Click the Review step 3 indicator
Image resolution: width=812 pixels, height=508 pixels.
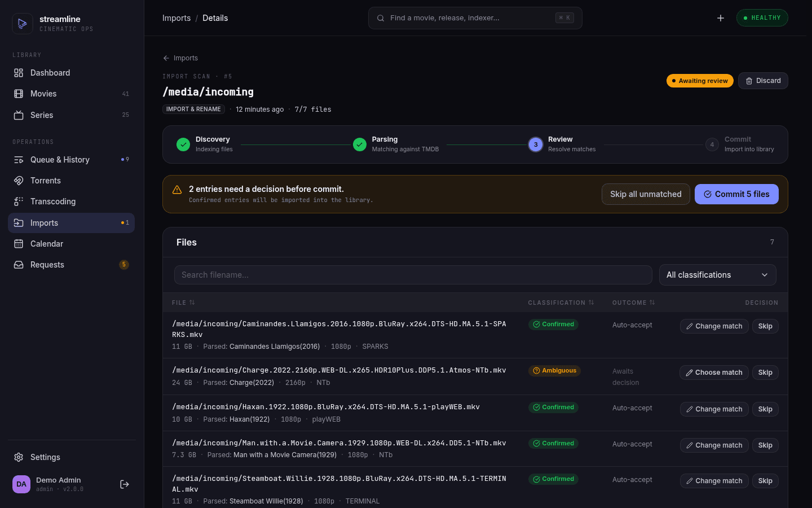pos(536,144)
